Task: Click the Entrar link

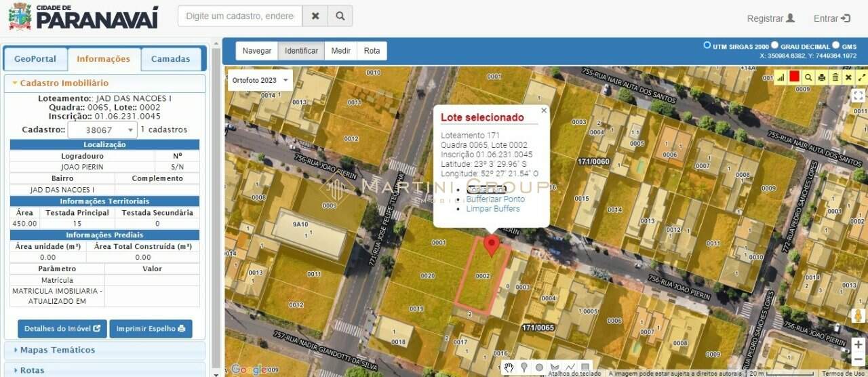Action: 832,18
